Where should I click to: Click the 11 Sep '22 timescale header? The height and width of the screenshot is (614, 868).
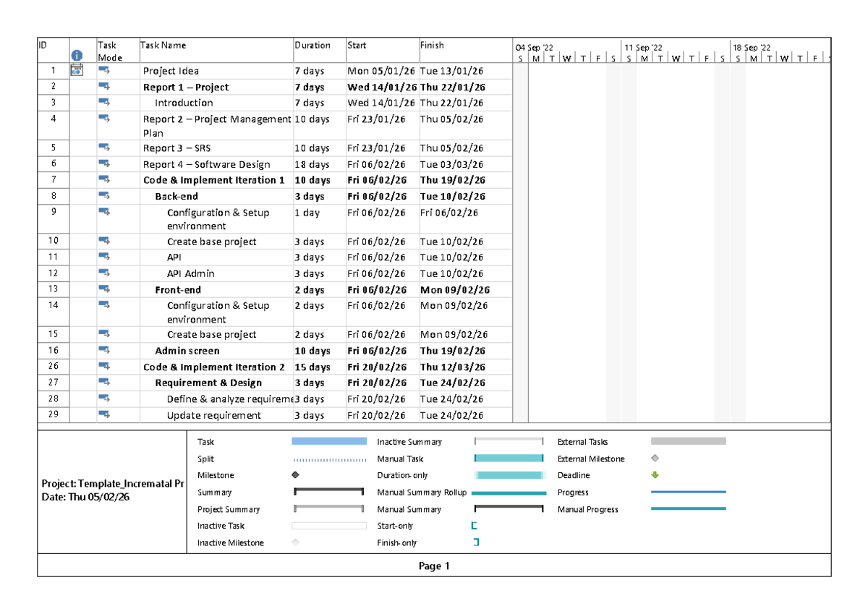643,48
